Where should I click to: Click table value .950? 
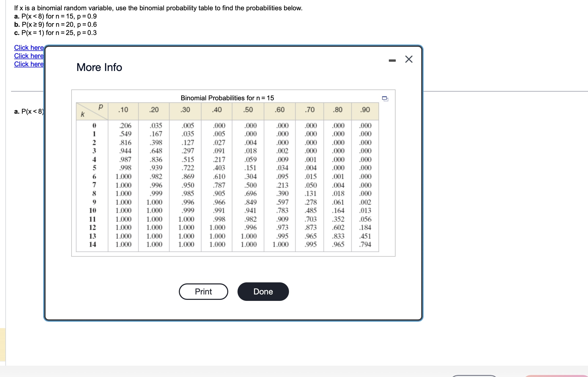click(188, 185)
